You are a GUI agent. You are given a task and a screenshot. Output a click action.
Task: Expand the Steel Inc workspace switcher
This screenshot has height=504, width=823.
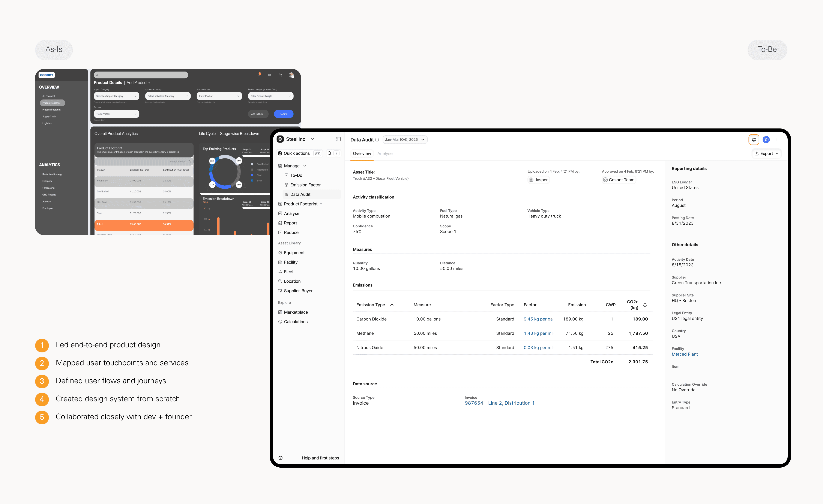[312, 139]
